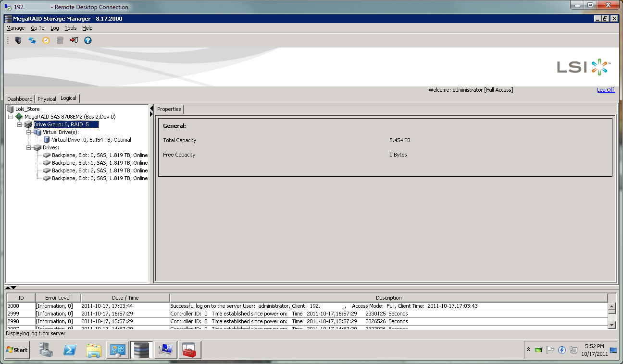The height and width of the screenshot is (364, 623).
Task: Collapse the Drives node
Action: point(29,147)
